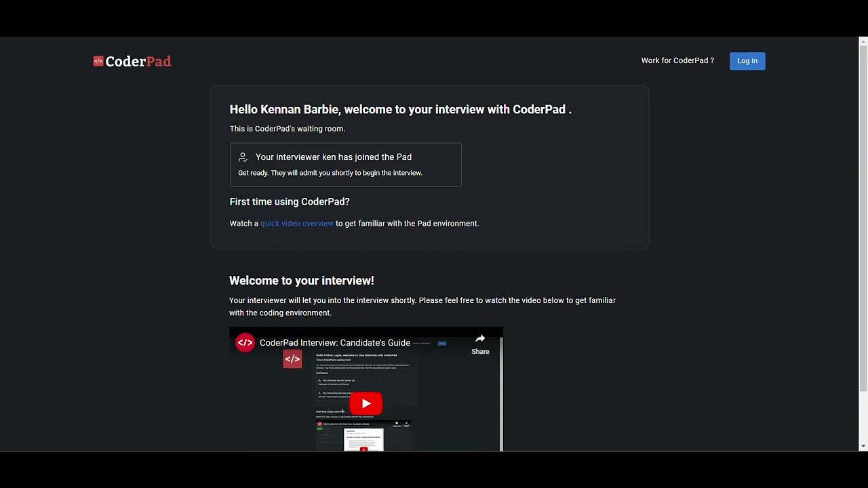
Task: Click page scrollbar down arrow
Action: pyautogui.click(x=863, y=446)
